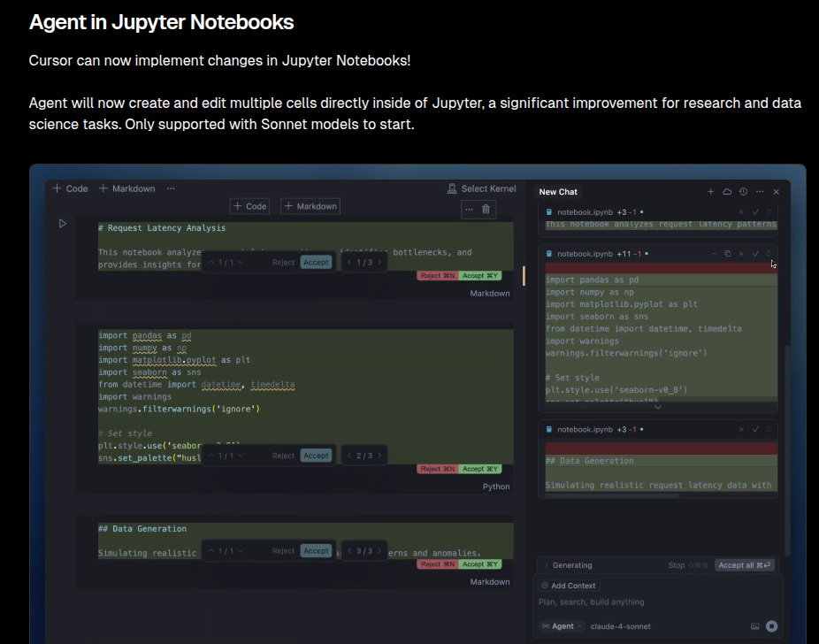Attach an image with the picture icon

point(754,626)
